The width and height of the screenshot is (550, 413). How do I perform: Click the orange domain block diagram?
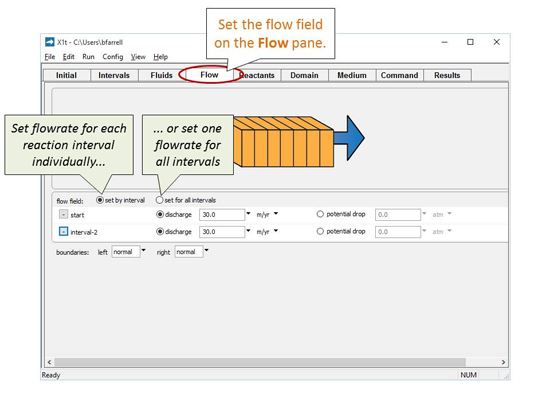(283, 142)
